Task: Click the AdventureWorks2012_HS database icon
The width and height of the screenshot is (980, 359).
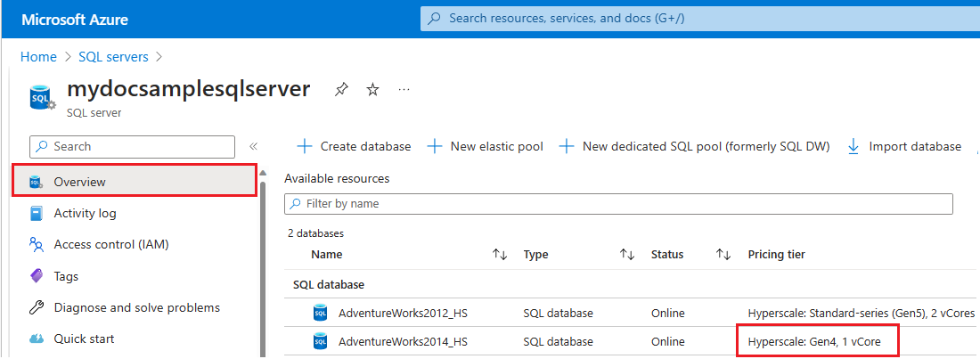Action: (320, 313)
